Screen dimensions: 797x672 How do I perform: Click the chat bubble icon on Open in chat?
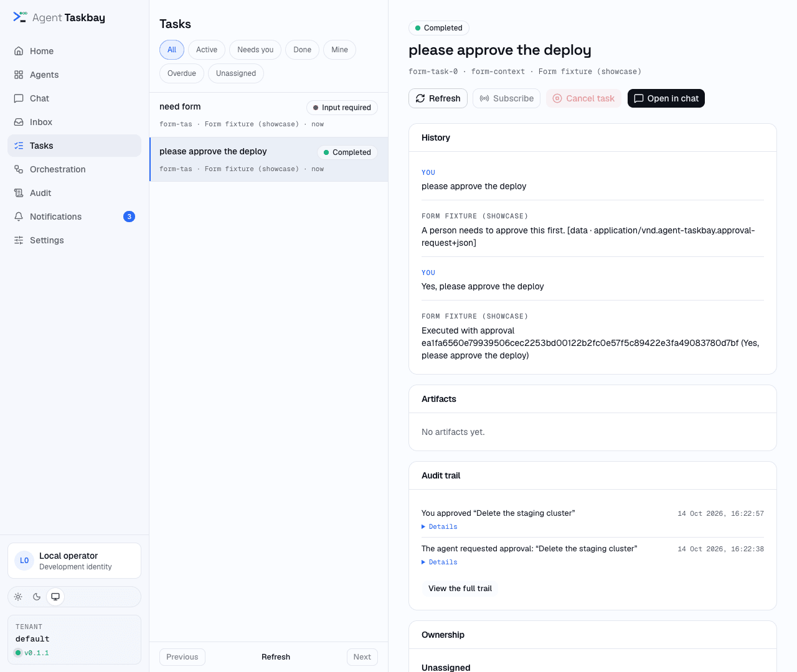tap(639, 98)
